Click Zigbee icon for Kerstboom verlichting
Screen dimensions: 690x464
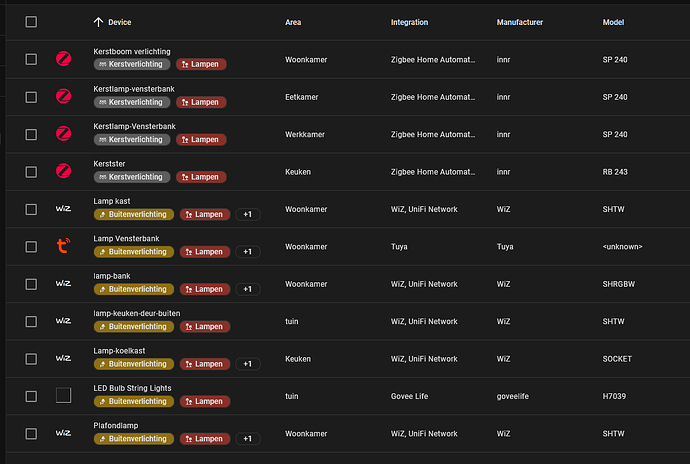click(x=63, y=59)
